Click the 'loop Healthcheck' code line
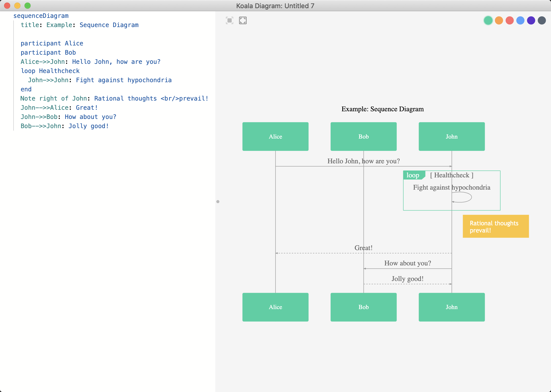 tap(50, 71)
